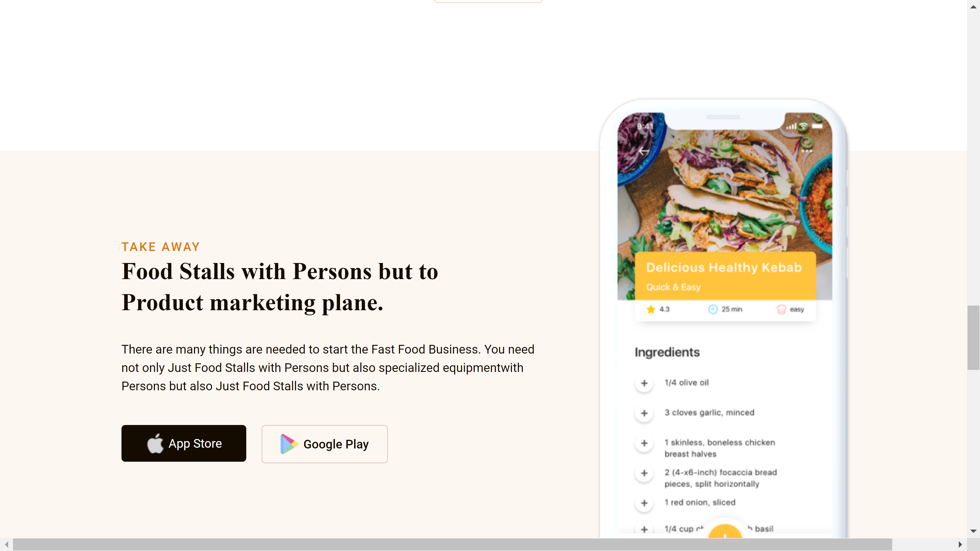Screen dimensions: 980x551
Task: Click the clock icon beside 25 min
Action: point(713,309)
